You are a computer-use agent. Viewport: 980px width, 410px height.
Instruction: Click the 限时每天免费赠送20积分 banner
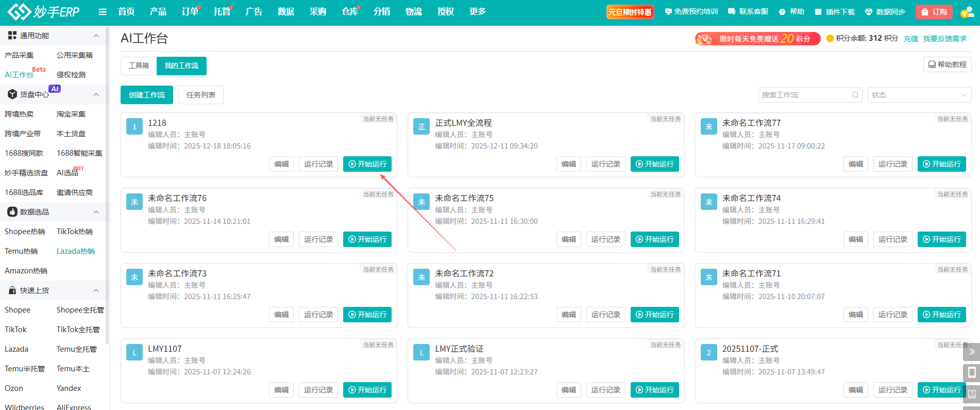point(757,39)
